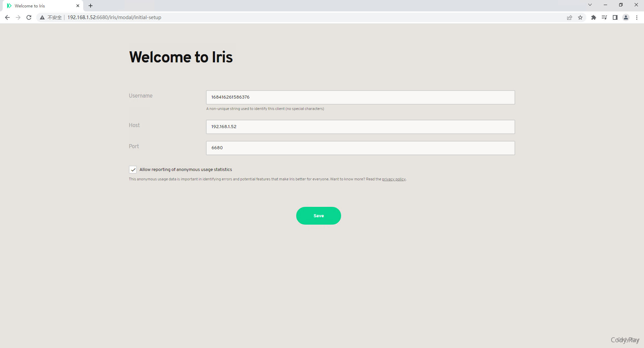Open the browser extensions puzzle icon
644x348 pixels.
(x=594, y=17)
